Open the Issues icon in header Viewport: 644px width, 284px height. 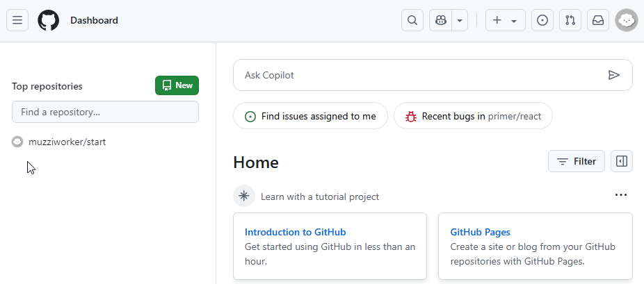pos(542,20)
